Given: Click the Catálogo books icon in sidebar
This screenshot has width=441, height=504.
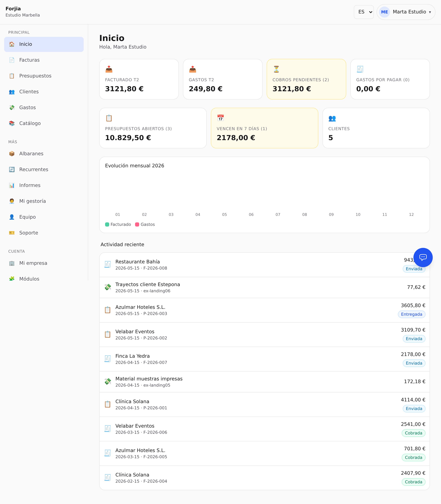Looking at the screenshot, I should click(12, 123).
